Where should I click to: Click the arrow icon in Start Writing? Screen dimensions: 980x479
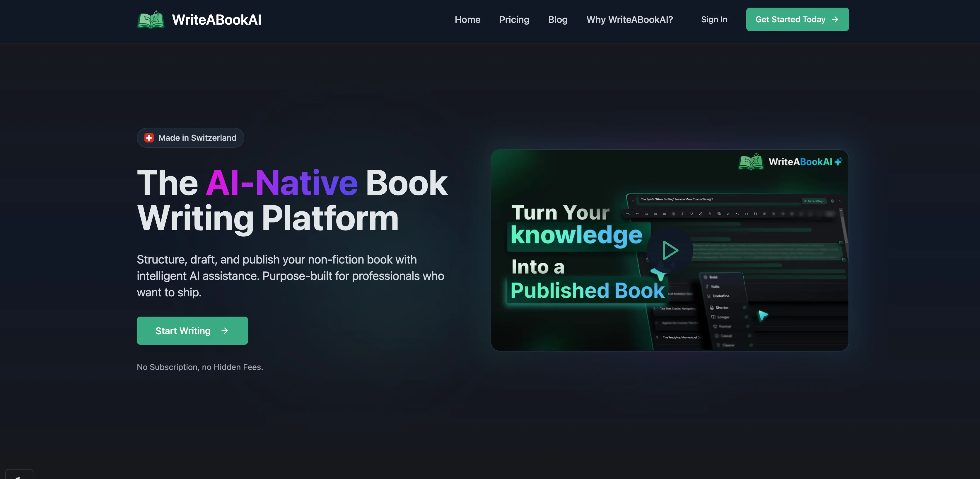224,330
